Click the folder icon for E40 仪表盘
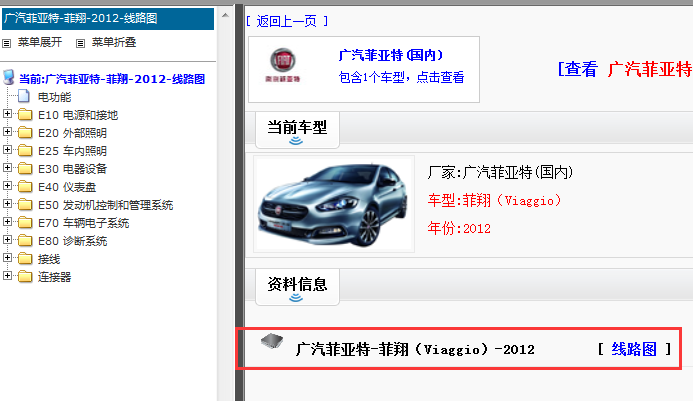Image resolution: width=693 pixels, height=401 pixels. [x=25, y=187]
